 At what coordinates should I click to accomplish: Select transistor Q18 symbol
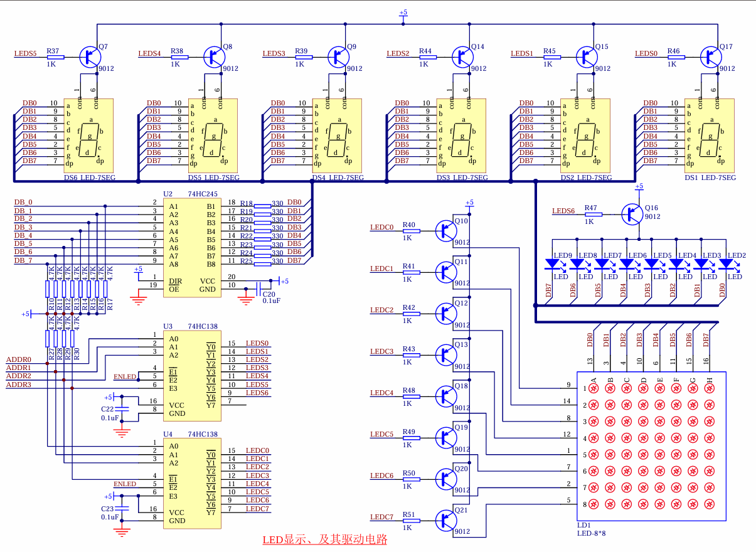446,396
